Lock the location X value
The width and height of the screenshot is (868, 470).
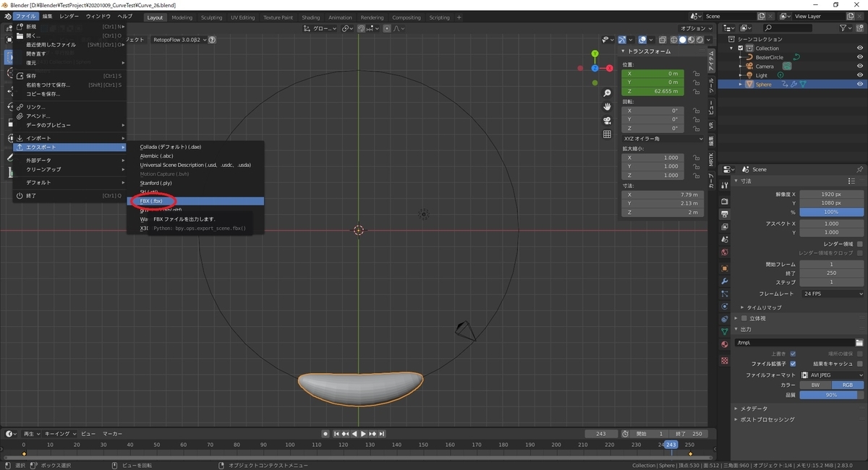pyautogui.click(x=695, y=74)
